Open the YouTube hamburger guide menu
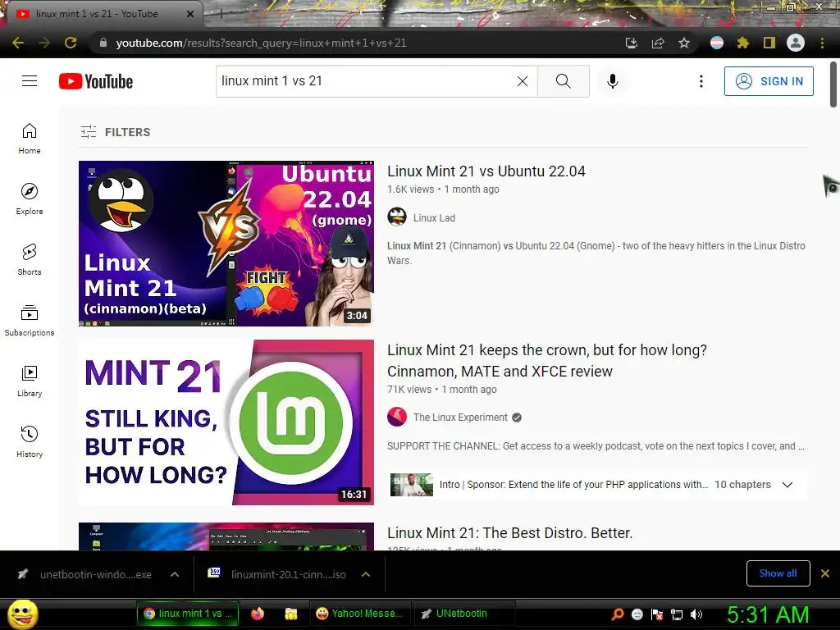The width and height of the screenshot is (840, 630). [x=30, y=81]
